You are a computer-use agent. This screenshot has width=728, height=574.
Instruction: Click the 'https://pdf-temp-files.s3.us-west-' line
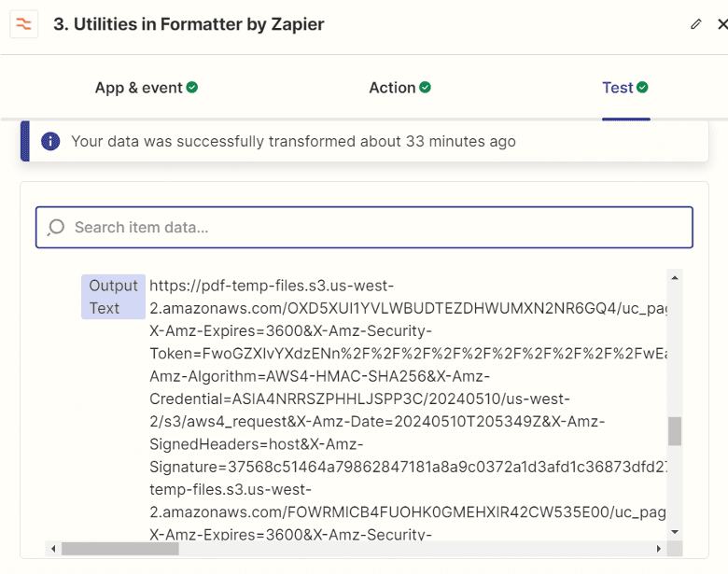pyautogui.click(x=272, y=286)
